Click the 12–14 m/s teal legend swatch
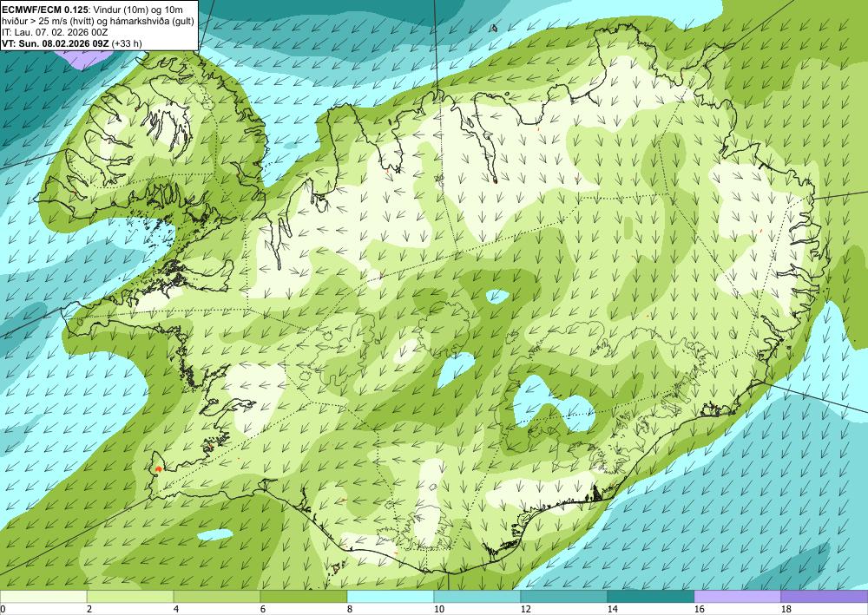The height and width of the screenshot is (615, 868). (564, 597)
